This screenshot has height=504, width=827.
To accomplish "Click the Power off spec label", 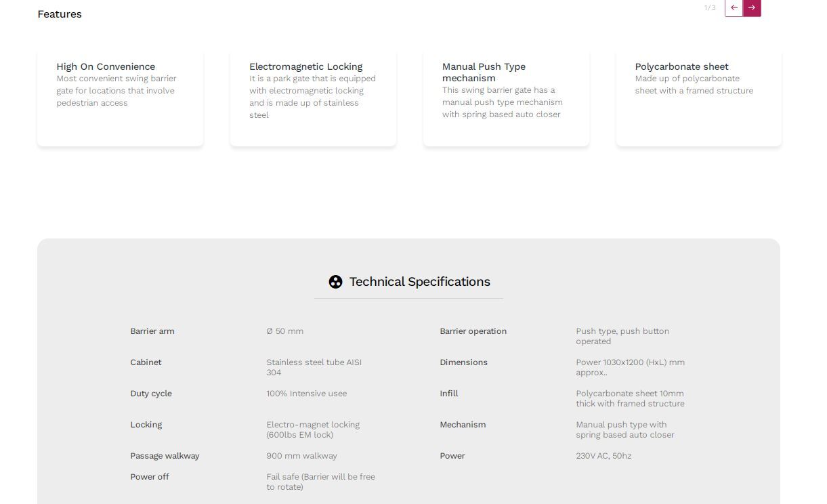I will pyautogui.click(x=150, y=477).
